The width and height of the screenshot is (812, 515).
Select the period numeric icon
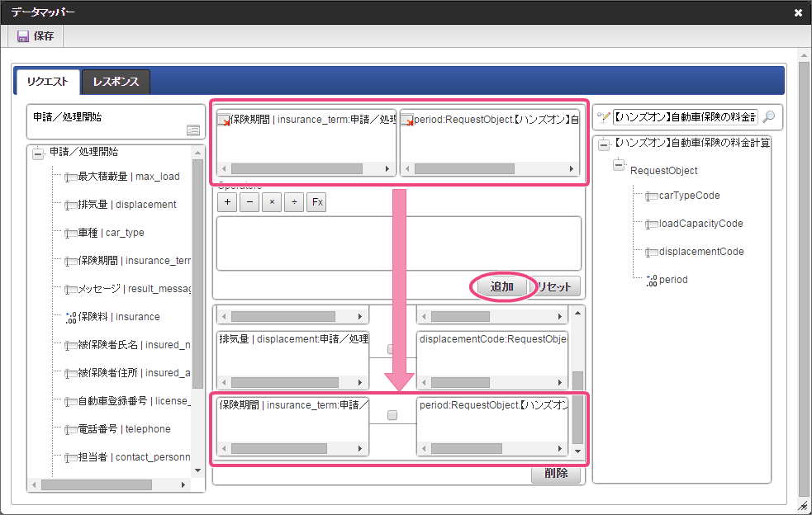pyautogui.click(x=652, y=281)
